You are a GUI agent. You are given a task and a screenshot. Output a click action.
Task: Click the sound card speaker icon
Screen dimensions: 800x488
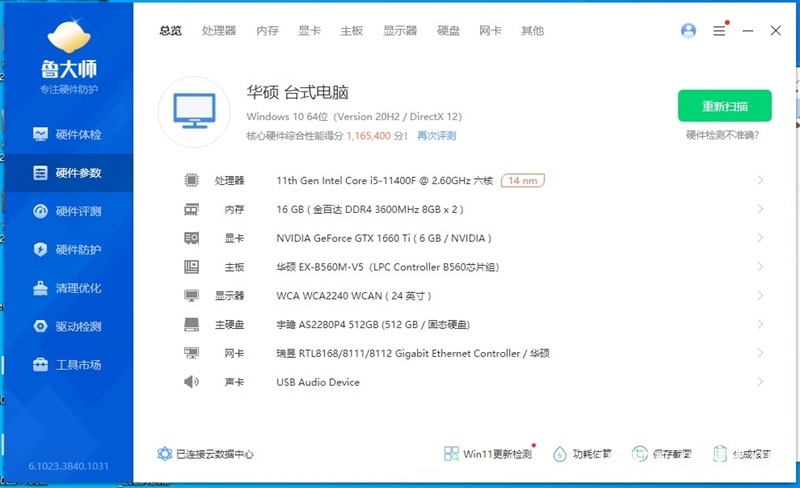point(191,382)
